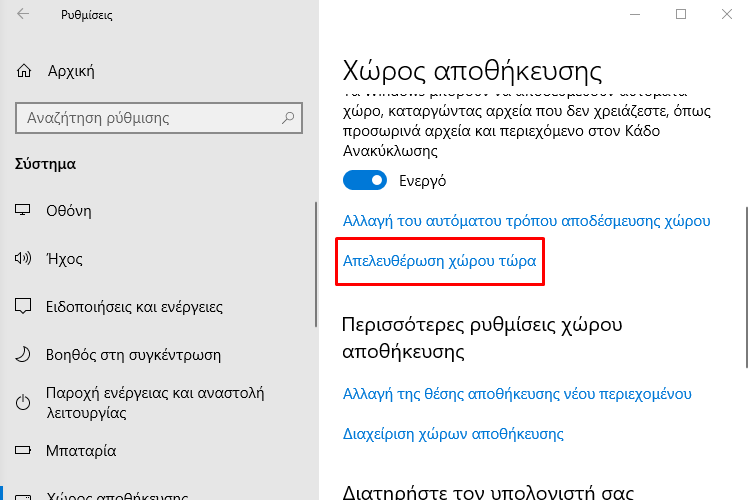Open the Αρχική home icon
The height and width of the screenshot is (500, 750).
coord(24,71)
